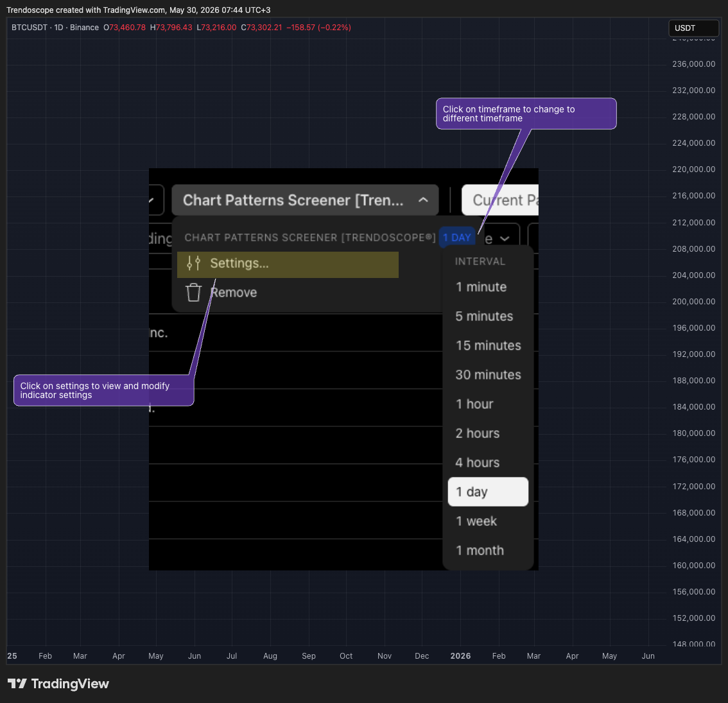Viewport: 728px width, 703px height.
Task: Click the Oct label on time axis
Action: [346, 655]
